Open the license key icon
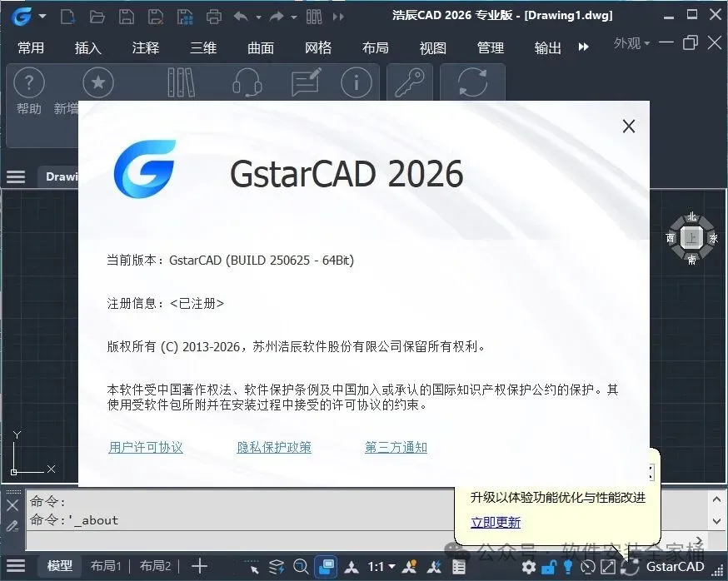The image size is (728, 581). pyautogui.click(x=410, y=82)
